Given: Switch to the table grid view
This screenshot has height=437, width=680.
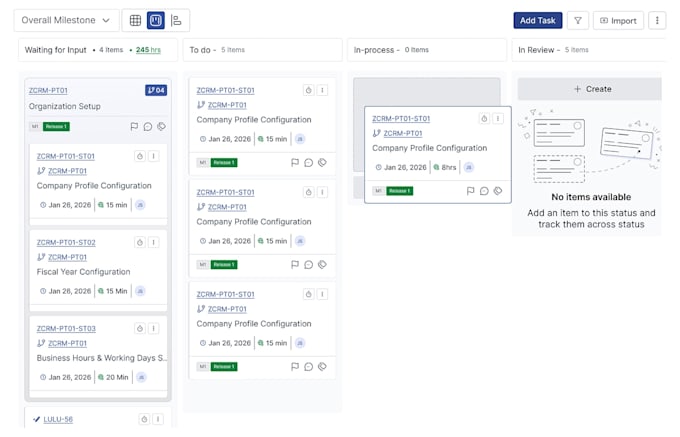Looking at the screenshot, I should (135, 20).
